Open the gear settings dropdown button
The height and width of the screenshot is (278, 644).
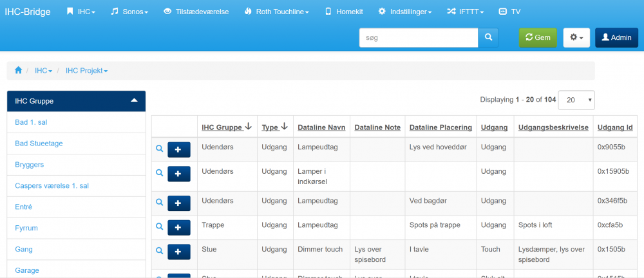(576, 37)
